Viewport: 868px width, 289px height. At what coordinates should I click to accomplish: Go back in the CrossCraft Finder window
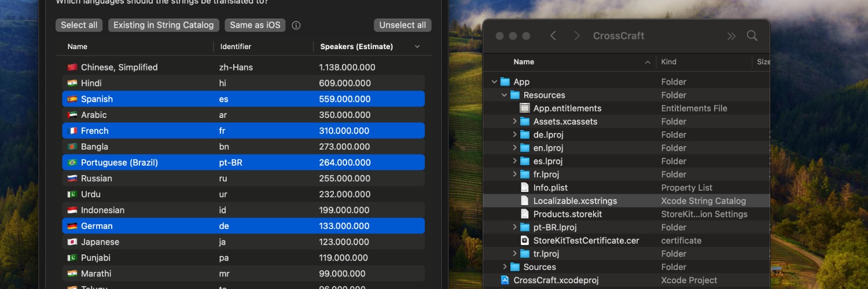click(553, 36)
